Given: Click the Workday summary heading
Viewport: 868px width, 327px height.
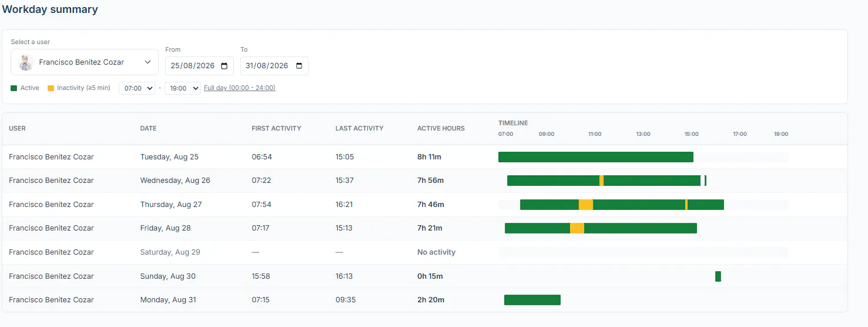Looking at the screenshot, I should [x=50, y=9].
